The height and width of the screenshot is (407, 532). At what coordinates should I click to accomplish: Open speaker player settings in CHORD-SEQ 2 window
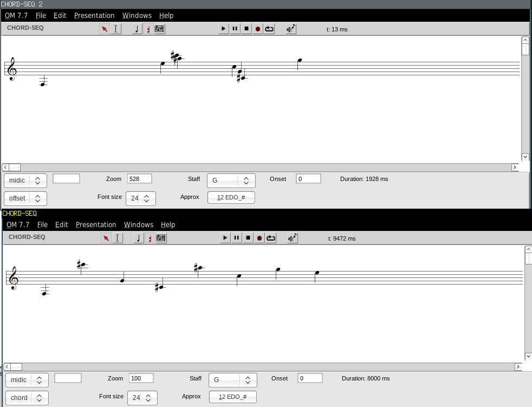291,29
